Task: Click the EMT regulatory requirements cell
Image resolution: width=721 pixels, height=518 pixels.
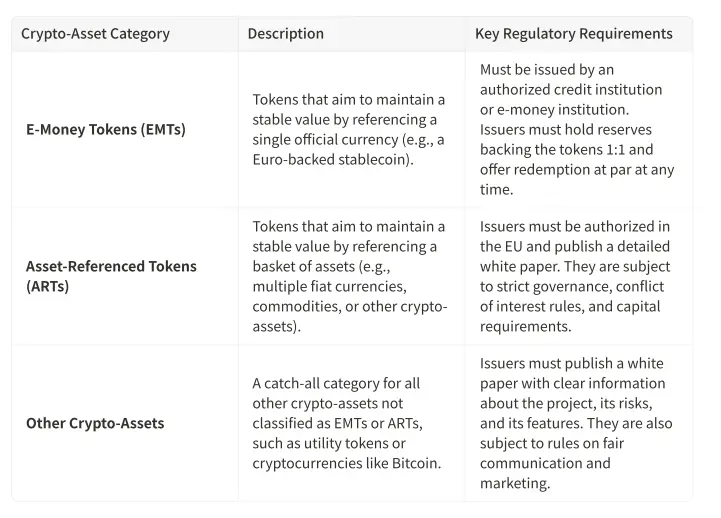Action: pyautogui.click(x=577, y=129)
